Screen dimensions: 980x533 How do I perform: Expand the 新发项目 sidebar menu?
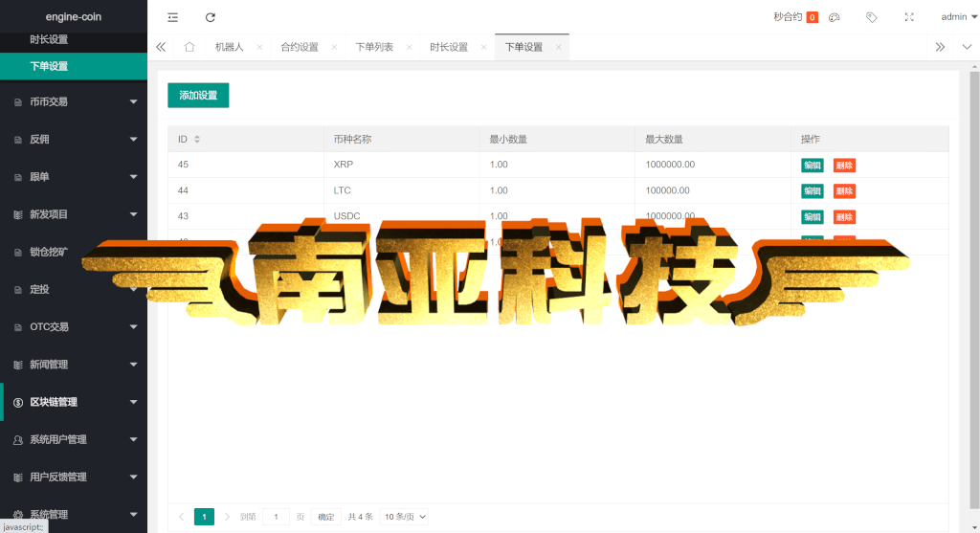tap(74, 214)
